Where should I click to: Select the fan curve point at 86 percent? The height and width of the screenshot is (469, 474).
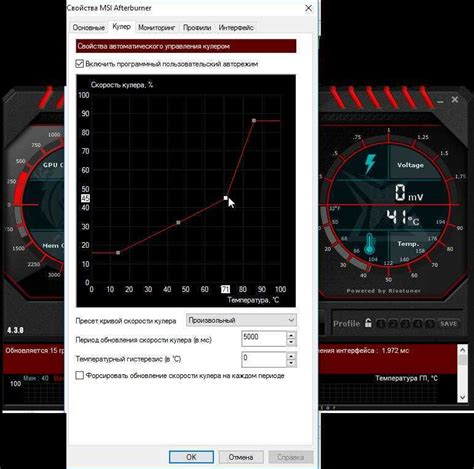coord(254,121)
